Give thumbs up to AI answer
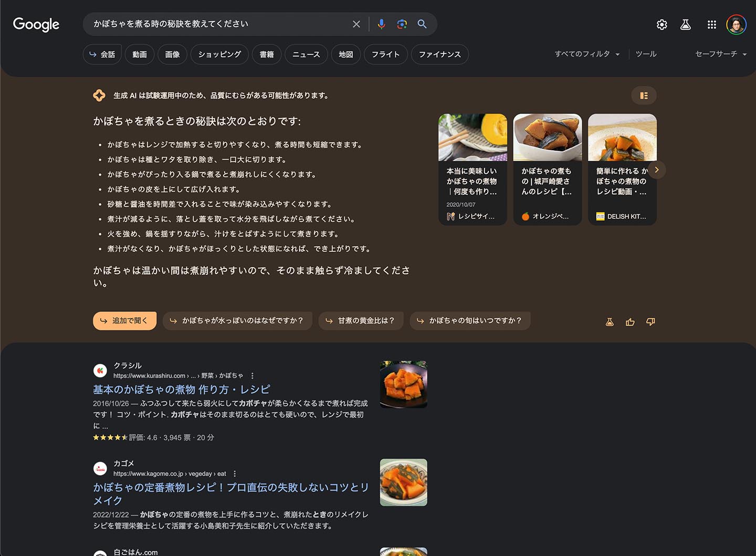 click(631, 322)
